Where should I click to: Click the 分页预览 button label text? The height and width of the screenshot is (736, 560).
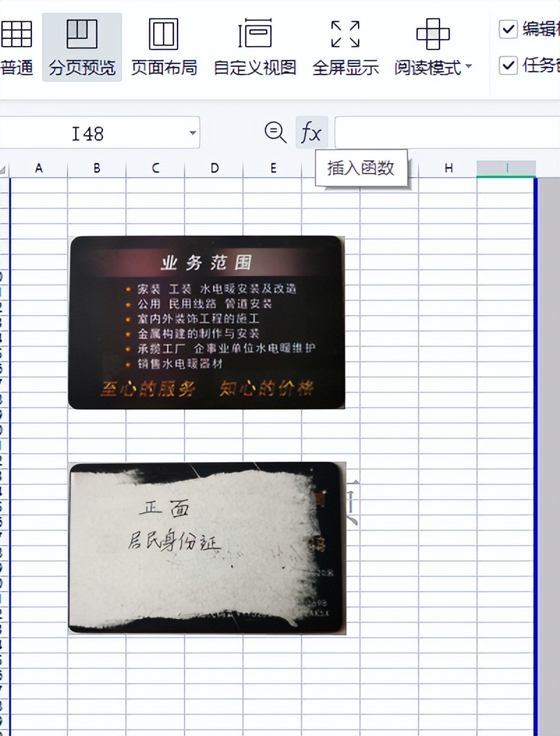pyautogui.click(x=81, y=68)
